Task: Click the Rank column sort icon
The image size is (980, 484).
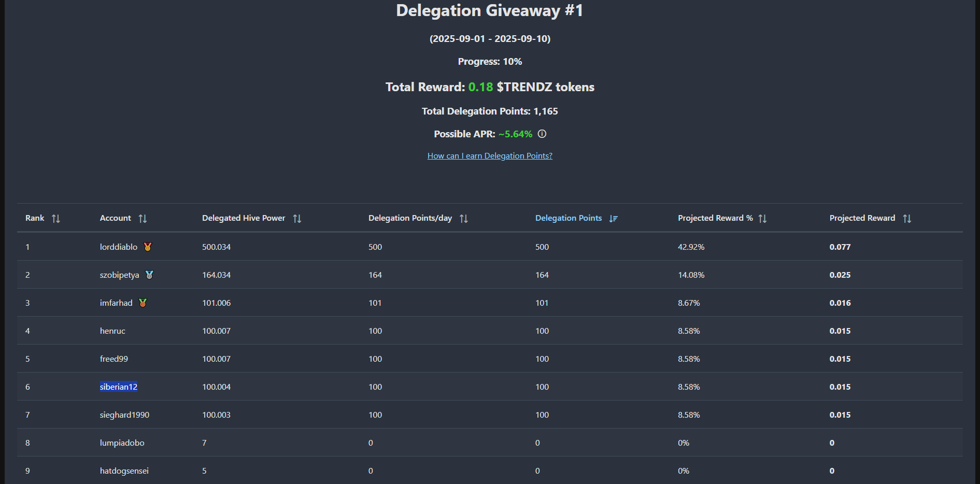Action: click(56, 219)
